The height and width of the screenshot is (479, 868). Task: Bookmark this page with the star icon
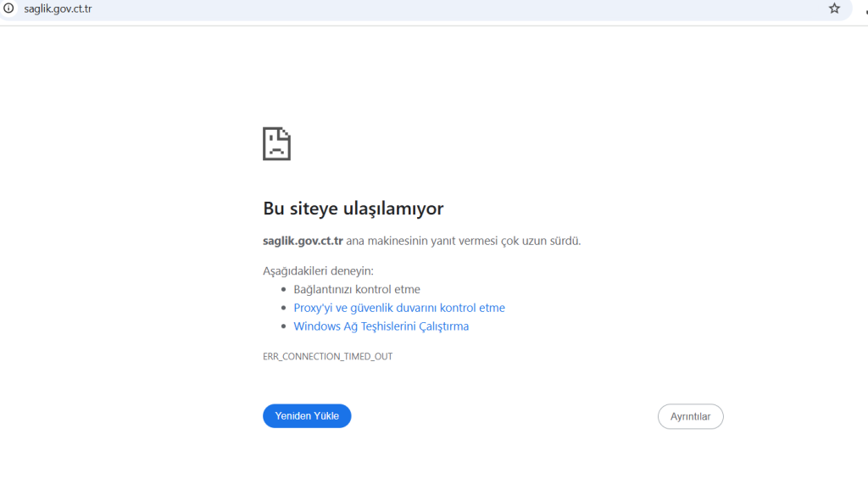tap(834, 8)
